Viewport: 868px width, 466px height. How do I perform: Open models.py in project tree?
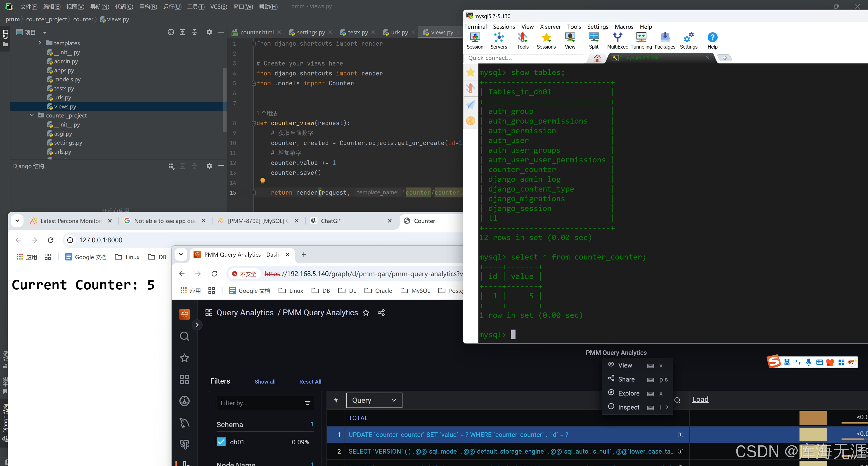(67, 80)
